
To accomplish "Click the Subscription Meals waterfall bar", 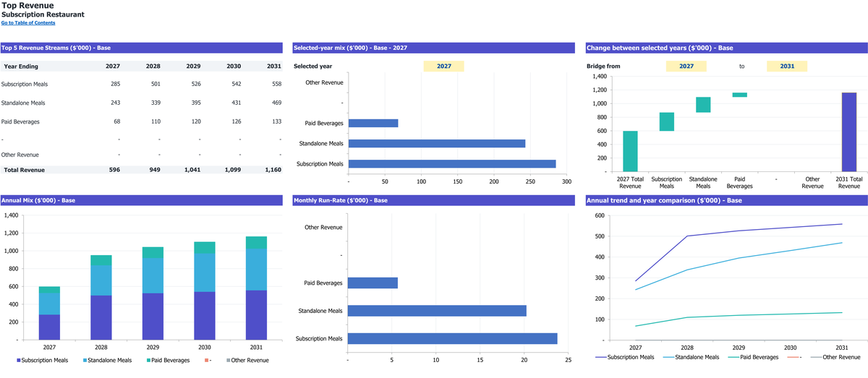I will [666, 121].
